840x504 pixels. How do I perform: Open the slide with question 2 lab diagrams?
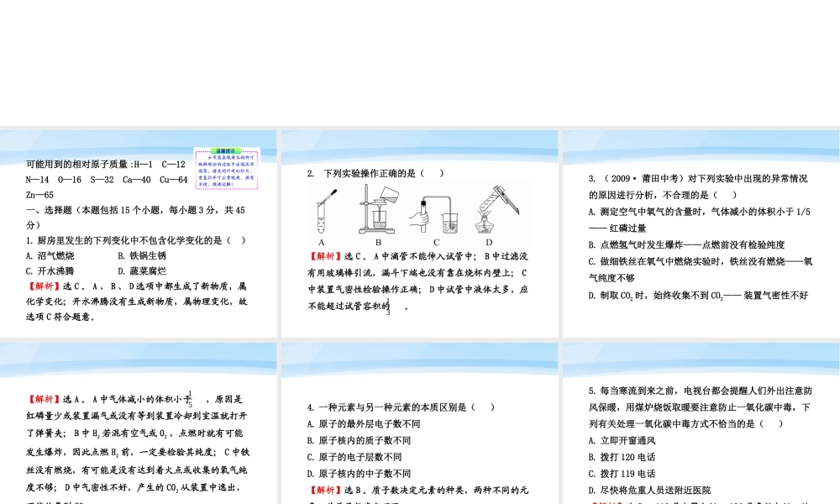click(x=419, y=234)
